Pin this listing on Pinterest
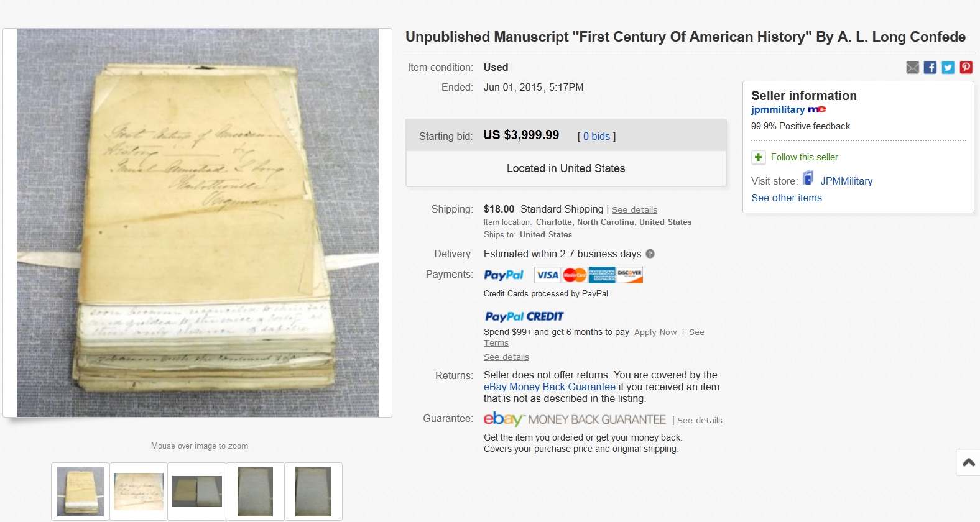The width and height of the screenshot is (980, 522). (x=966, y=67)
